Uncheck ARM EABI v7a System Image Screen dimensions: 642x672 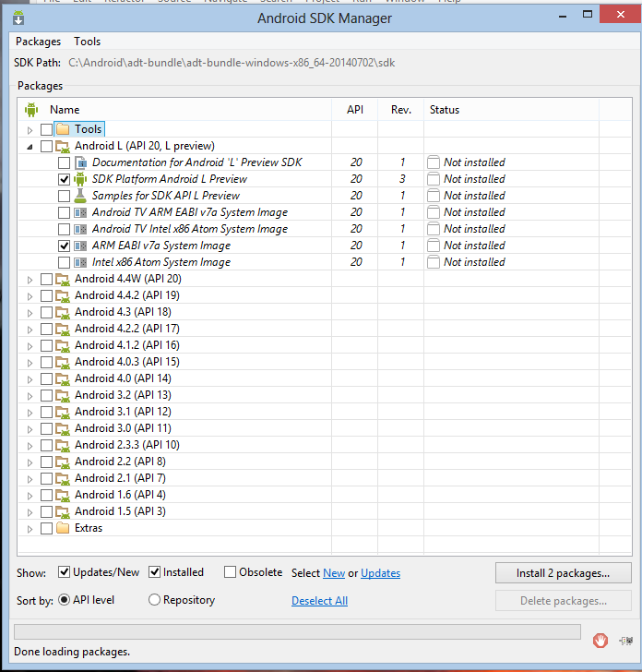click(64, 246)
